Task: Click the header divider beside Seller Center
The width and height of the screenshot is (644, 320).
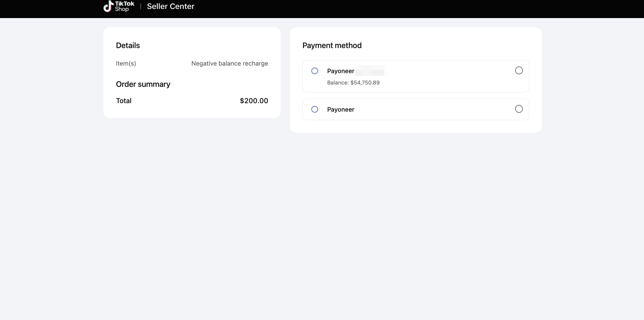Action: (x=141, y=6)
